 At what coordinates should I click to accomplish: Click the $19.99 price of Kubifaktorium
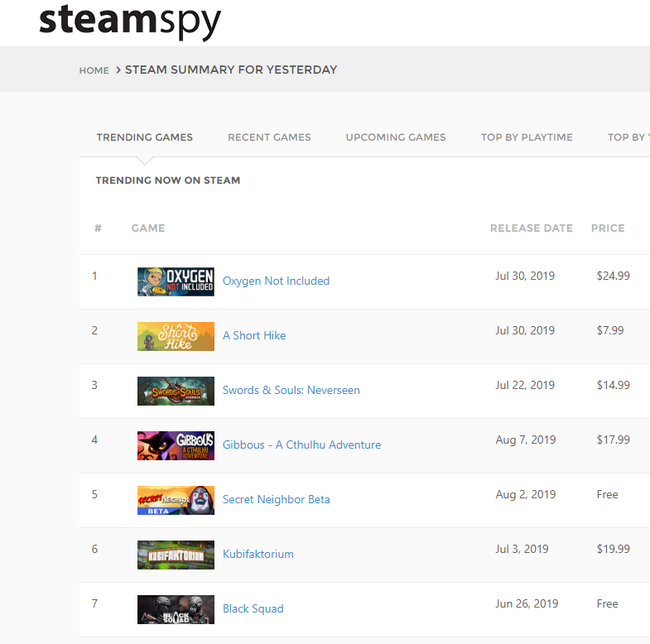(613, 549)
